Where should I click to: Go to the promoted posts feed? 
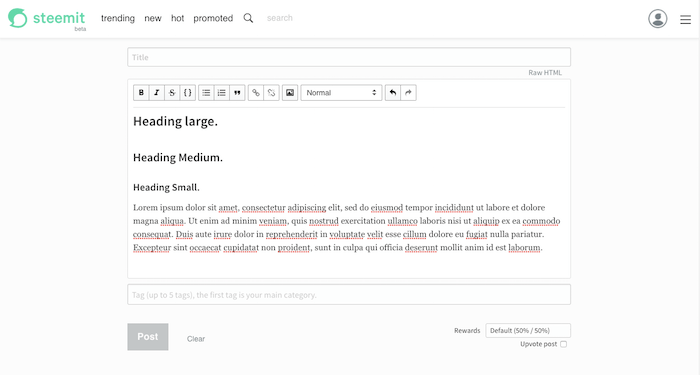tap(213, 18)
